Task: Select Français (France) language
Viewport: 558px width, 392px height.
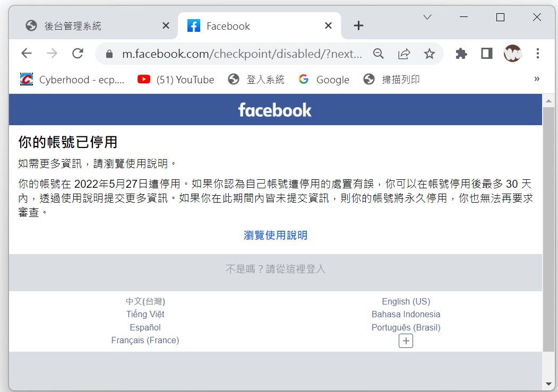Action: (145, 340)
